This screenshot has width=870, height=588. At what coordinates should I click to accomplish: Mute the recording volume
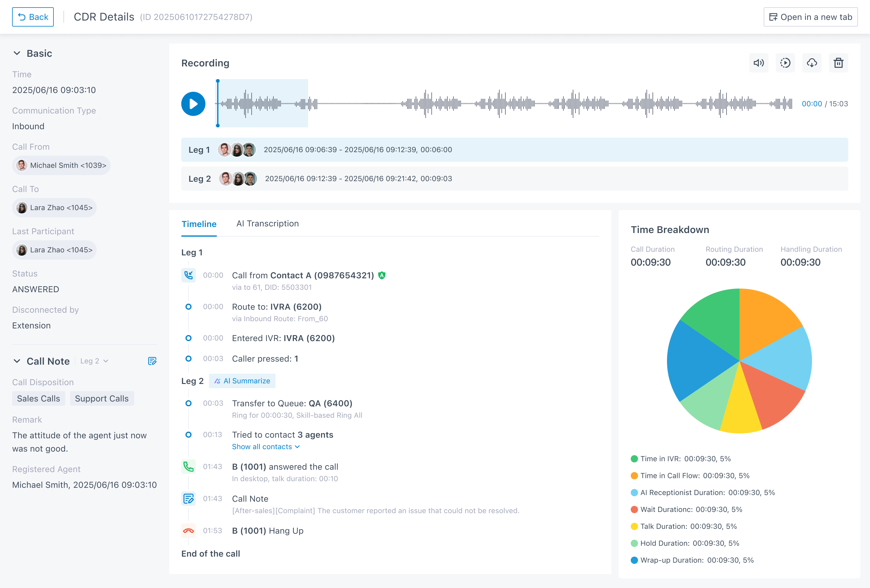click(x=759, y=63)
